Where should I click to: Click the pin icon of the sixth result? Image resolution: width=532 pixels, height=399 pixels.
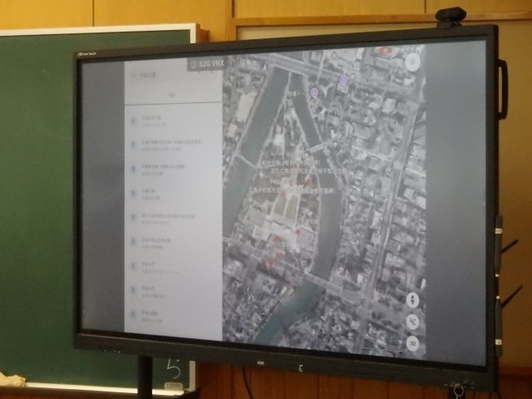pyautogui.click(x=133, y=242)
